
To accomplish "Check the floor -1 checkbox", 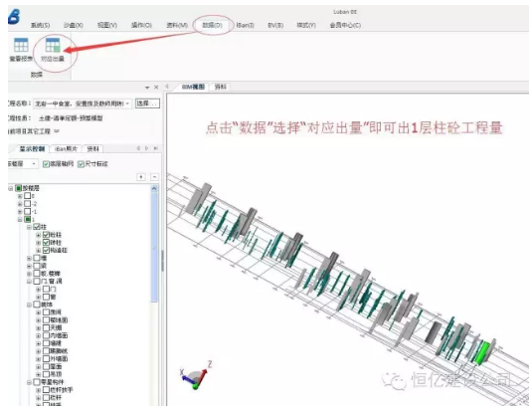I will pos(28,212).
